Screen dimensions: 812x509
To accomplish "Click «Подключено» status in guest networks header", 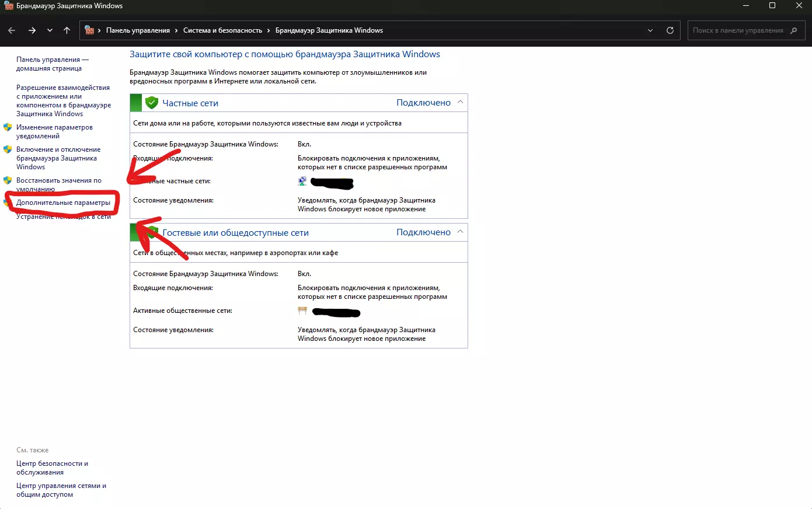I will tap(423, 232).
